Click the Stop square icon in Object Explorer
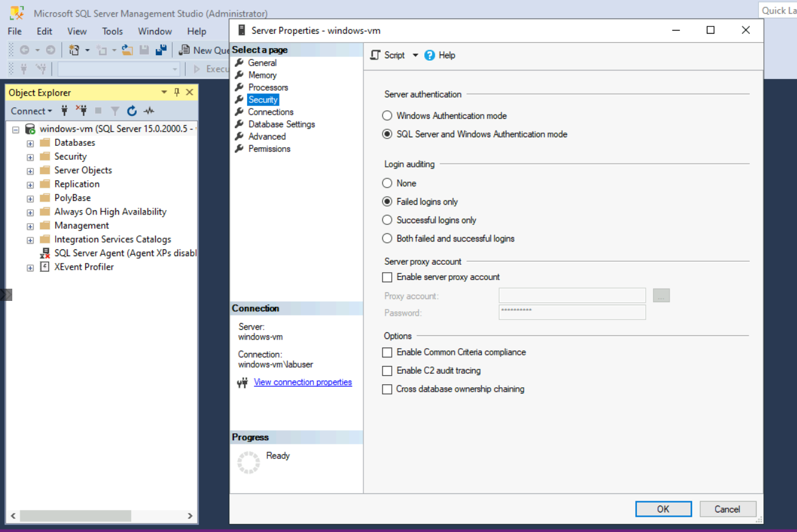 (x=98, y=111)
